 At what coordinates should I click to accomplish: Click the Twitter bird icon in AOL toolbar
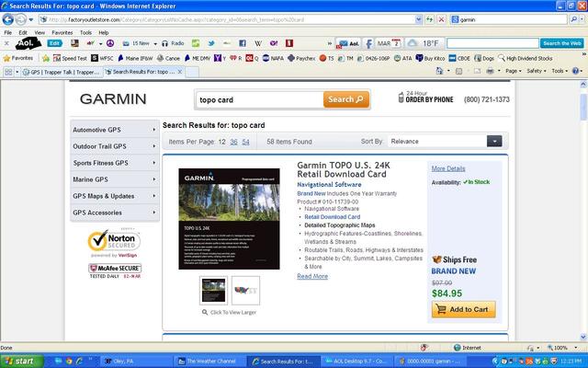point(211,43)
